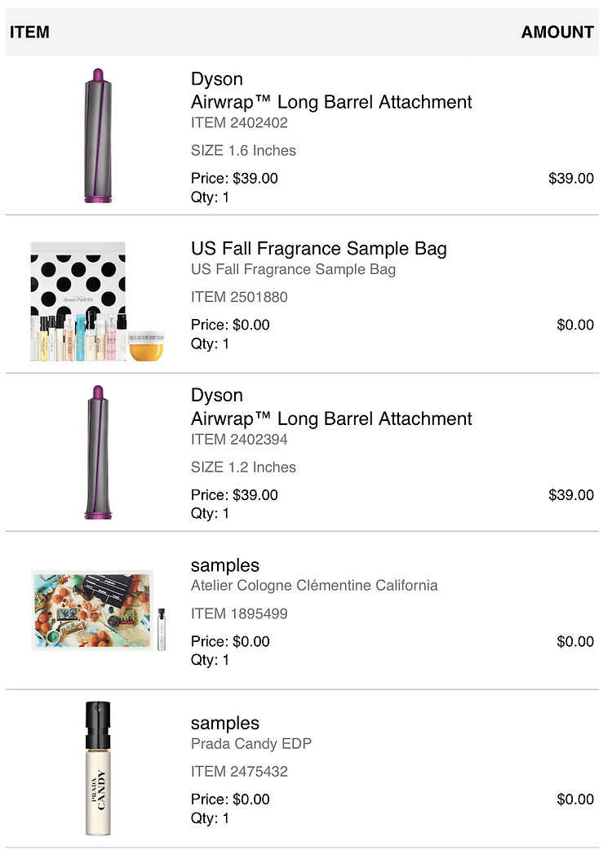Click the Prada Candy EDP text
This screenshot has height=868, width=612.
point(251,743)
